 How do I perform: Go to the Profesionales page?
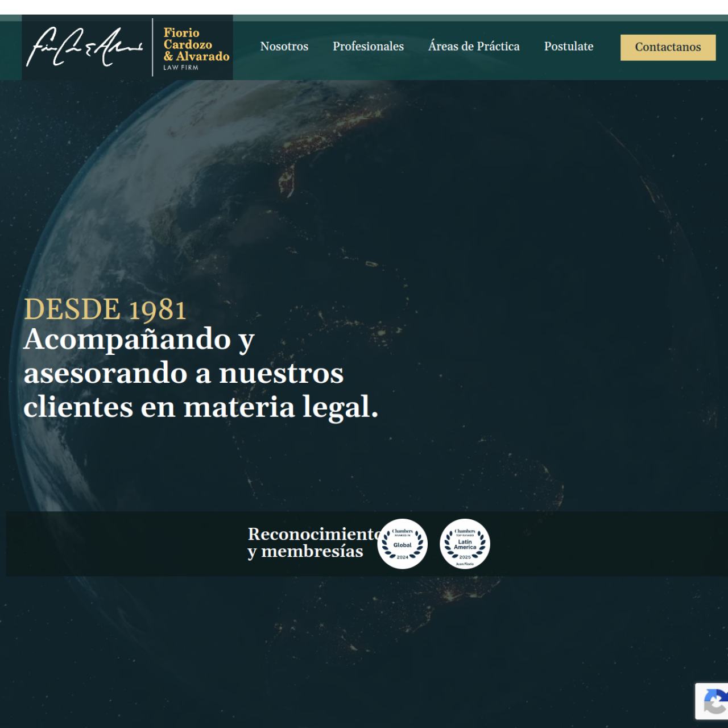pos(368,47)
